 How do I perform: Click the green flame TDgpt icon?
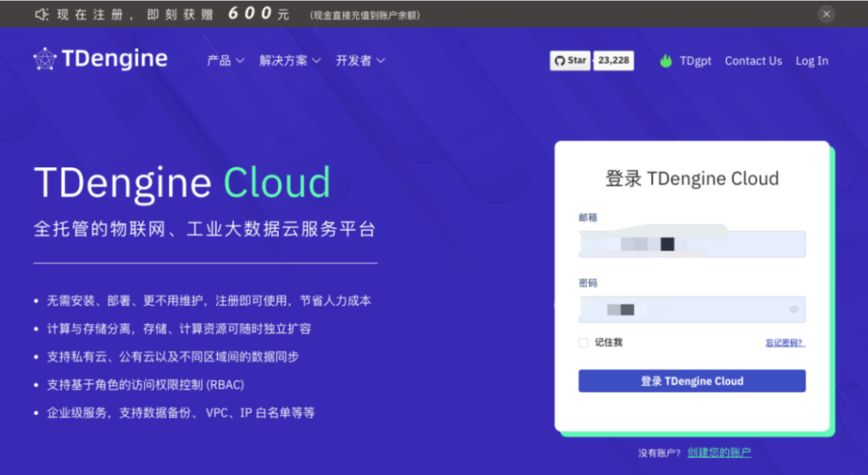[x=666, y=61]
